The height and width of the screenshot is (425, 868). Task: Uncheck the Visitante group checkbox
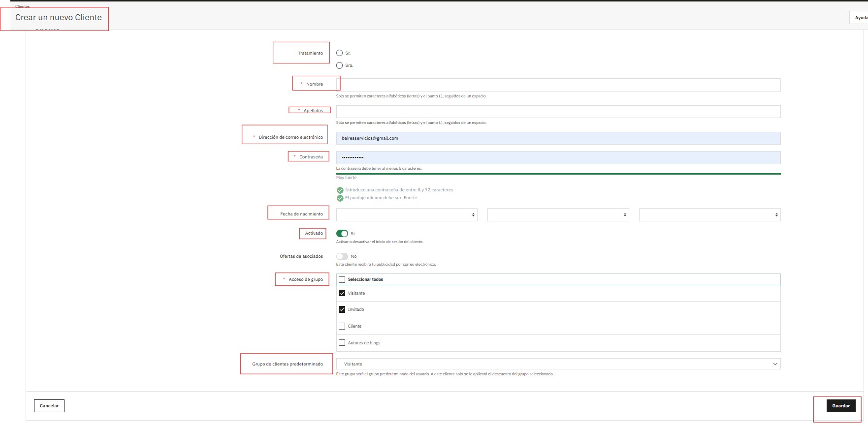pyautogui.click(x=342, y=293)
